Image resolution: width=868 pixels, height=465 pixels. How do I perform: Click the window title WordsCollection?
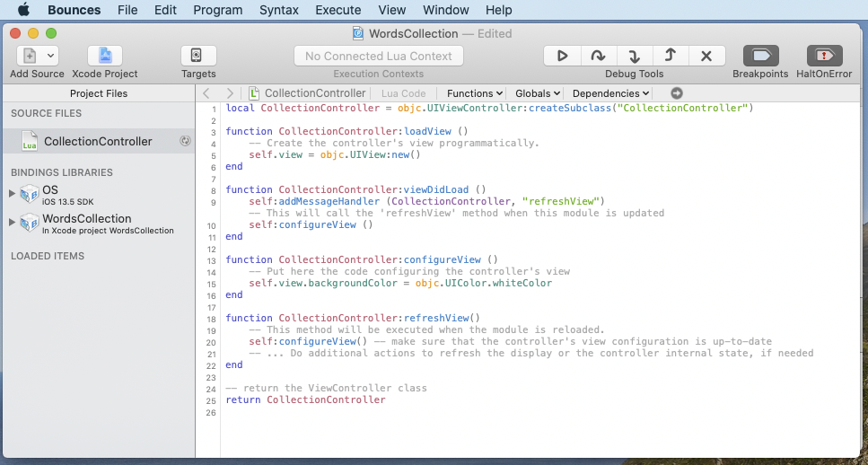tap(414, 34)
